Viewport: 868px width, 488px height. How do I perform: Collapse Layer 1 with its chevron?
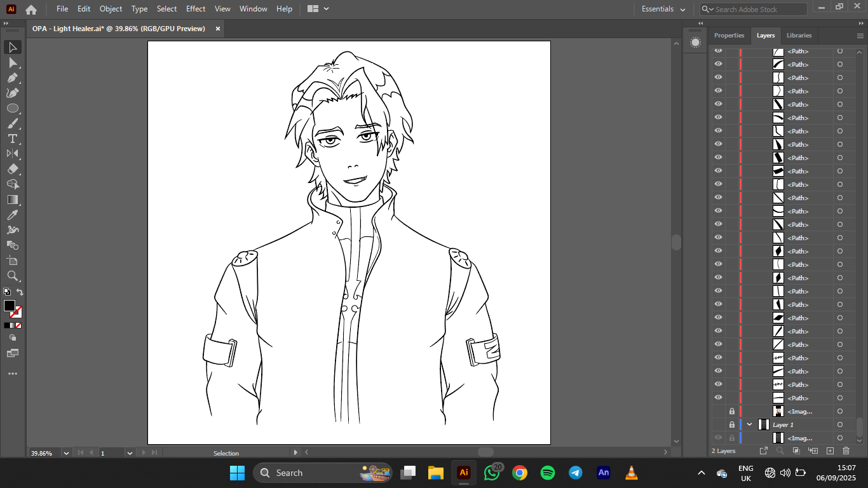[749, 424]
